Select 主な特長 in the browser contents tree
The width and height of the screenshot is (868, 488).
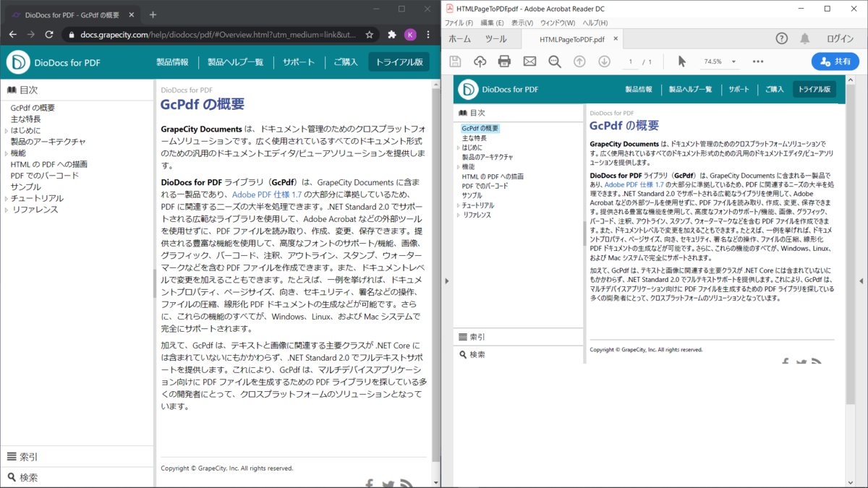(x=25, y=119)
